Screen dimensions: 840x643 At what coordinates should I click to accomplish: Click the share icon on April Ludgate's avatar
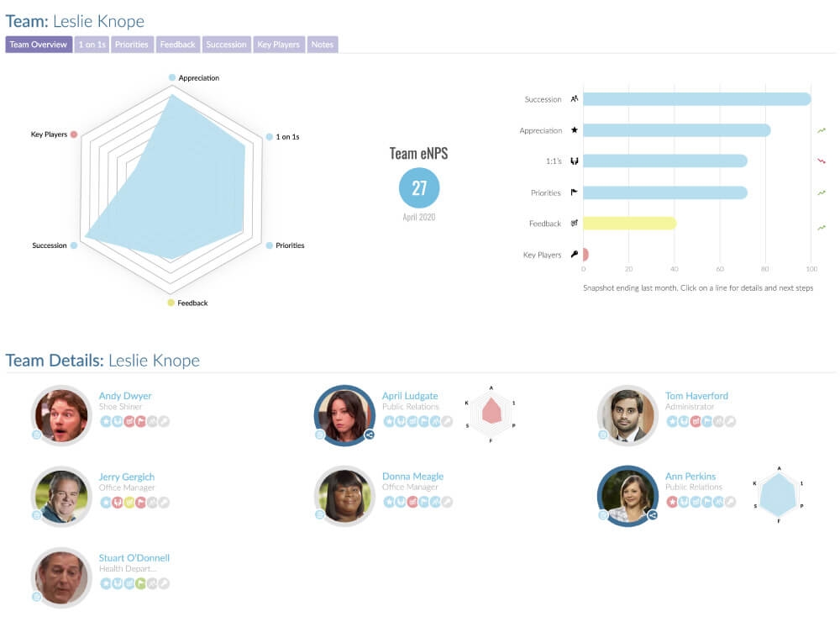370,434
